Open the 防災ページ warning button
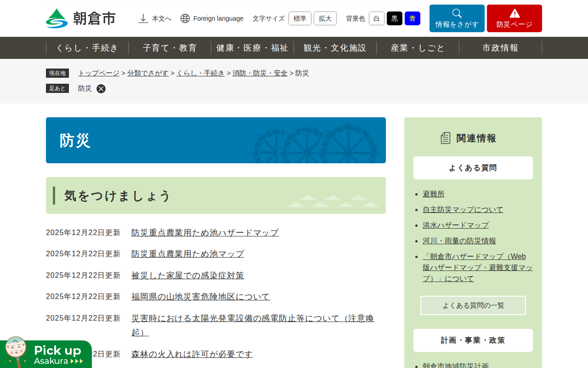 tap(514, 18)
